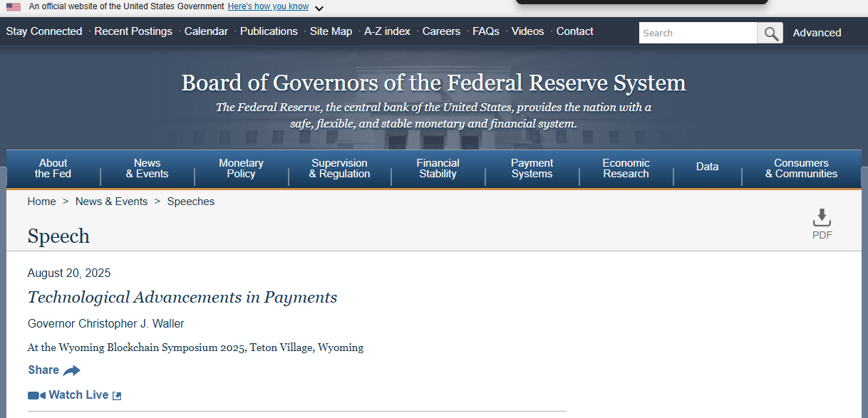
Task: Click the Wyoming Blockchain Symposium venue line
Action: [195, 348]
